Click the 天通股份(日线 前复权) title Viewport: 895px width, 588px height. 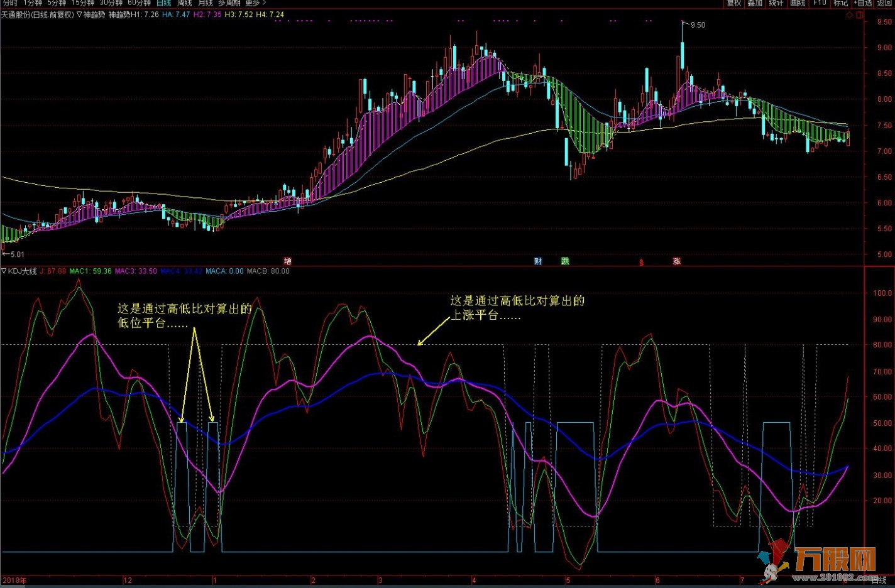(37, 14)
